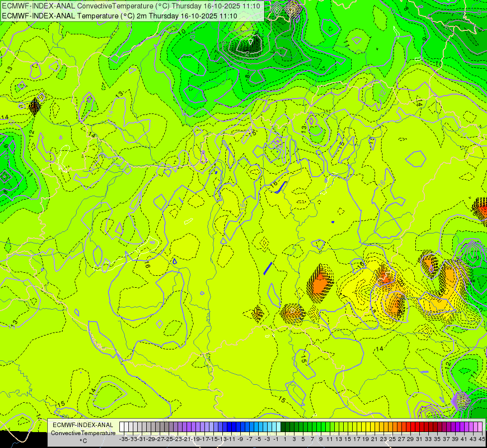Select the white swatch at the scale's left end
487x448 pixels.
click(122, 427)
